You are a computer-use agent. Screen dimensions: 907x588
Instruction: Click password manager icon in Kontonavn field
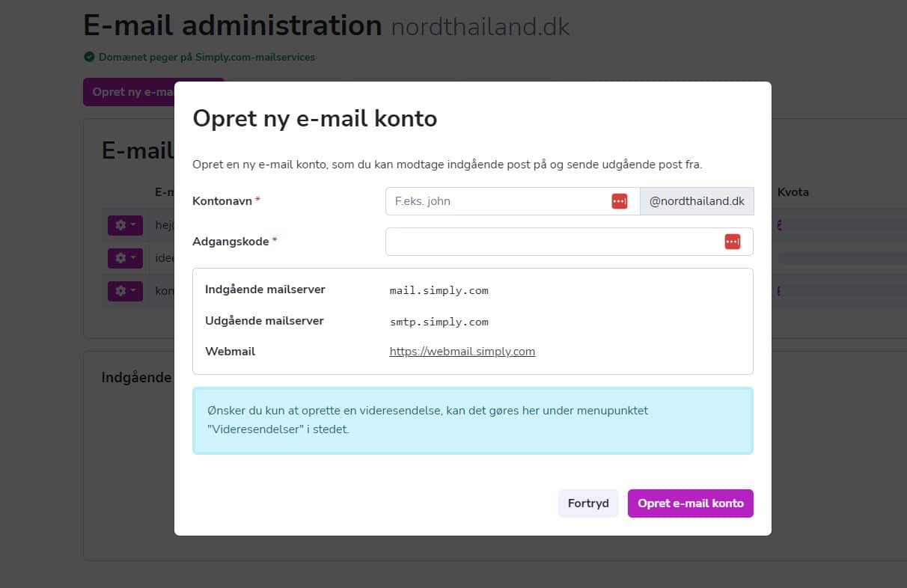click(620, 201)
